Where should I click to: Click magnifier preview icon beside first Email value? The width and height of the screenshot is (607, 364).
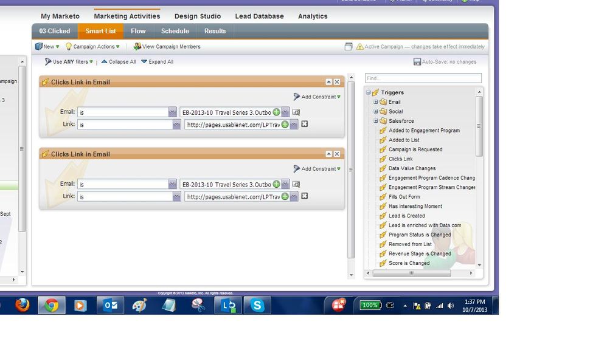pyautogui.click(x=296, y=112)
